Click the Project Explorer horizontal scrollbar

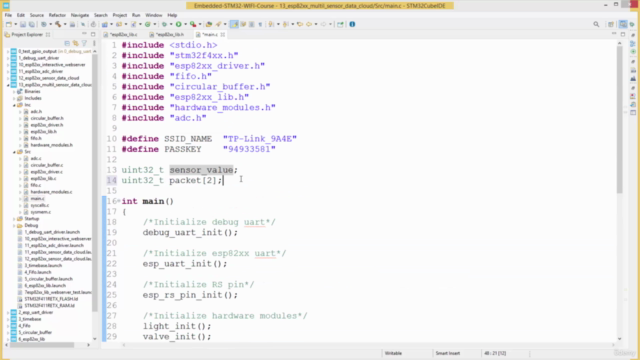(42, 345)
